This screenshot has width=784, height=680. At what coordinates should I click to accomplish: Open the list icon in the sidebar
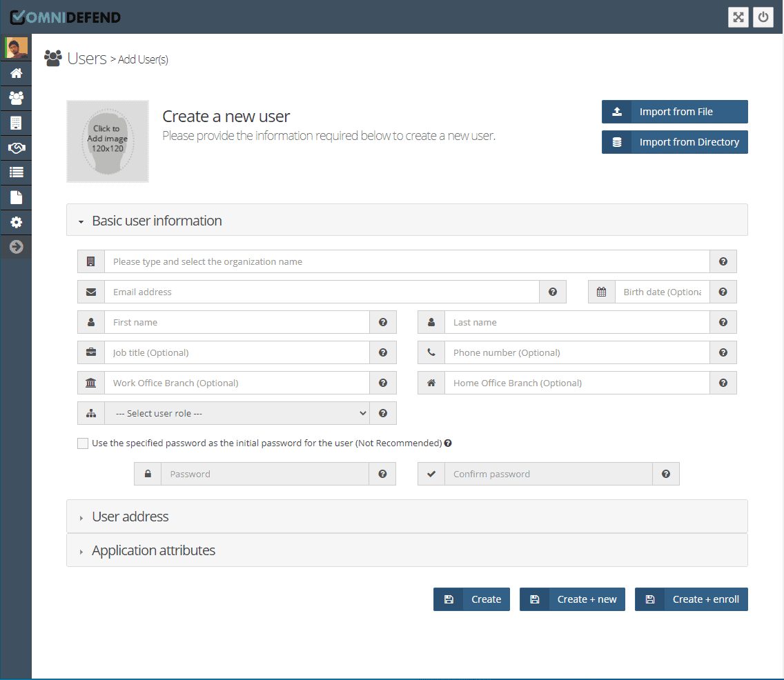16,172
